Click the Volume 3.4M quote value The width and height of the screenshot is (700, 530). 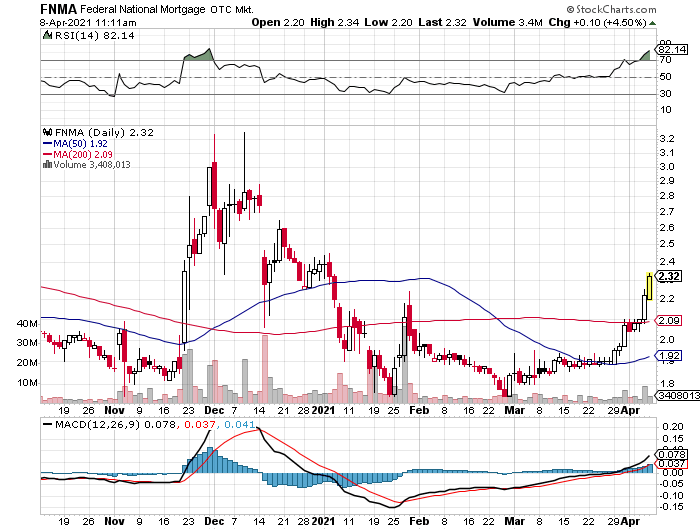click(x=508, y=22)
